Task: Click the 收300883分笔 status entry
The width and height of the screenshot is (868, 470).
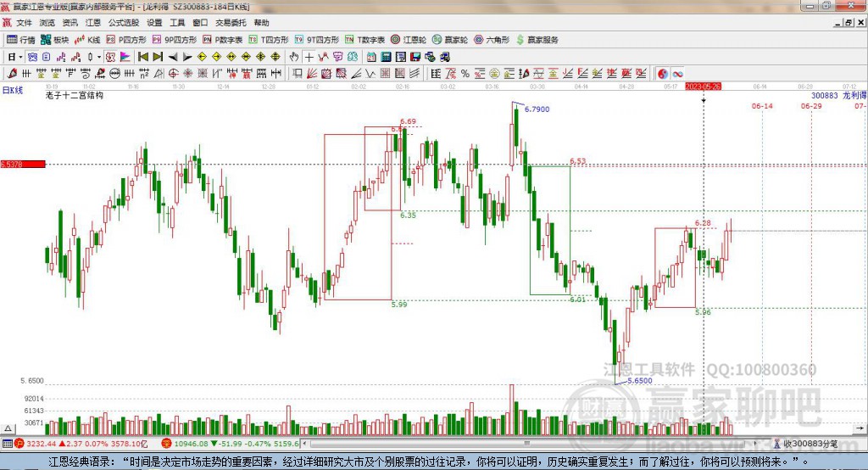Action: point(806,444)
